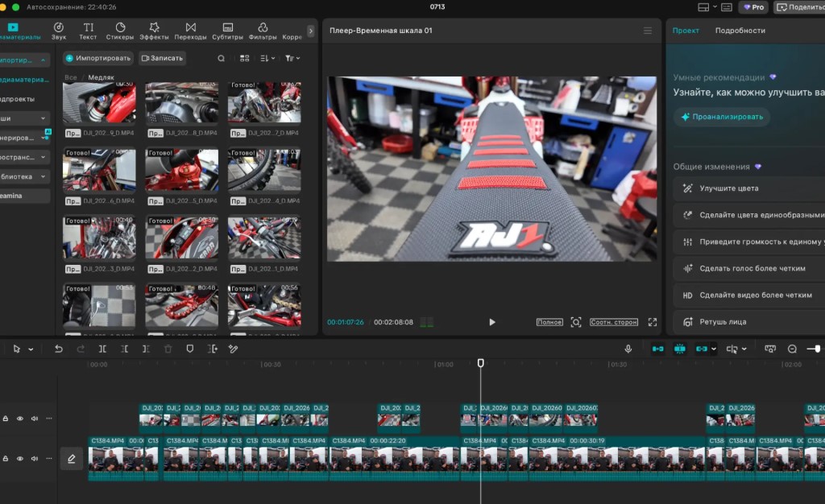Select the pointer selection tool
Screen dimensions: 825x504
tap(17, 349)
